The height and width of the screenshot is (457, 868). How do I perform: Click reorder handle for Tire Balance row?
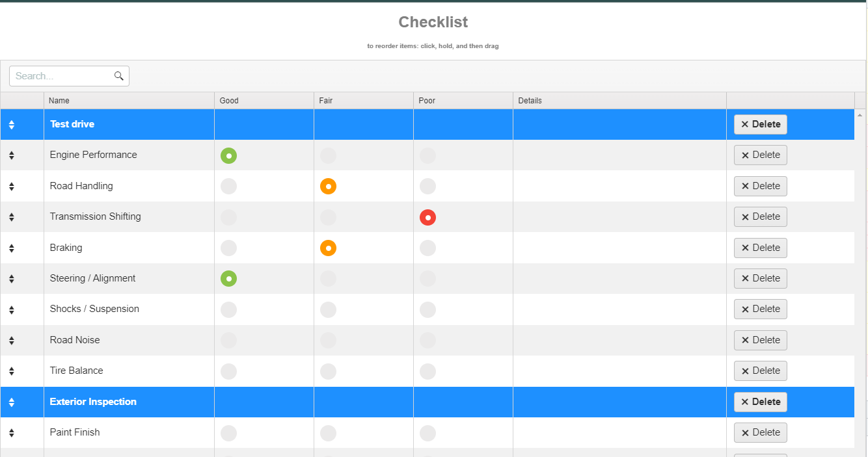(12, 371)
